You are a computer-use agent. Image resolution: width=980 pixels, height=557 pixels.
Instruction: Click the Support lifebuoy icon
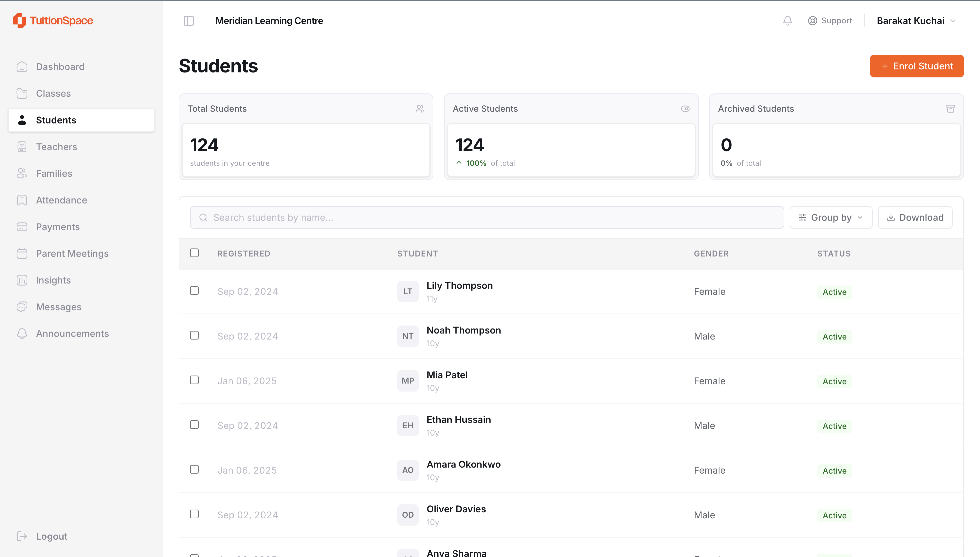click(812, 21)
